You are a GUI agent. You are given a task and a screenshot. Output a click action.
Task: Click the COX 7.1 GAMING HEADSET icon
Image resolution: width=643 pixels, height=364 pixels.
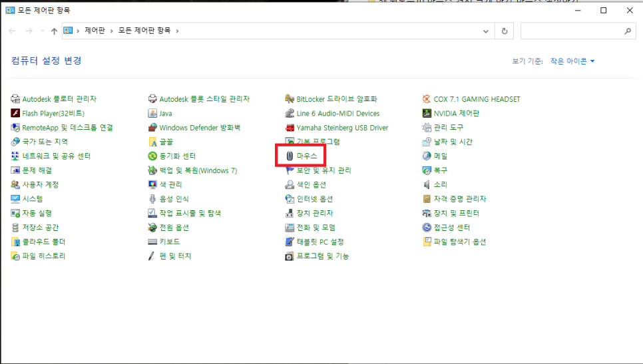427,98
